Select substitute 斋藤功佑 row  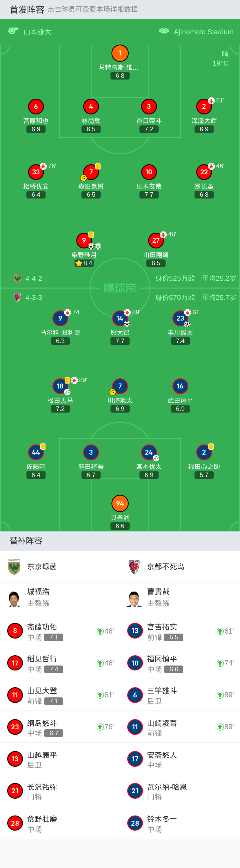60,631
